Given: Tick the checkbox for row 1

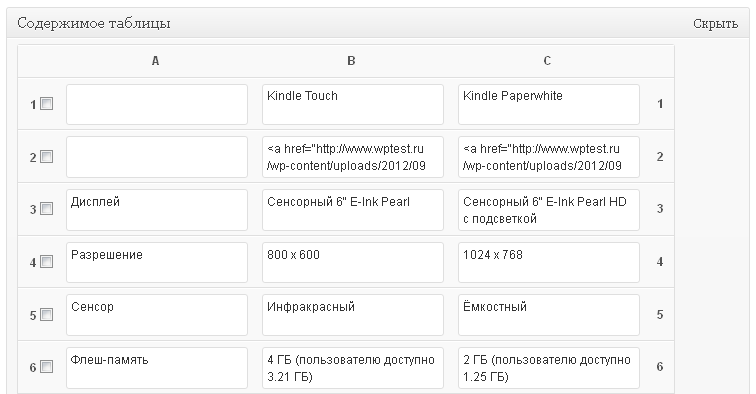Looking at the screenshot, I should pyautogui.click(x=46, y=104).
